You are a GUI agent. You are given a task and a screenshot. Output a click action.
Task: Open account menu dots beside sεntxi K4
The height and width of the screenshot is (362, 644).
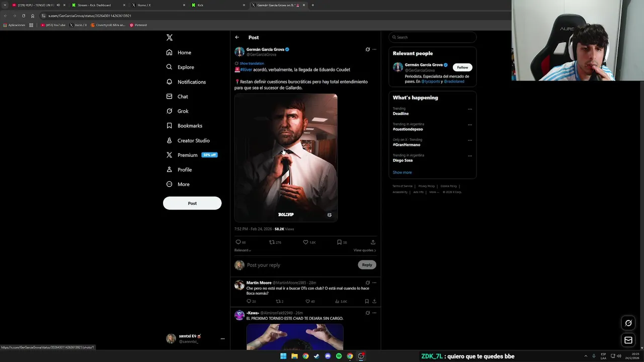click(x=222, y=339)
